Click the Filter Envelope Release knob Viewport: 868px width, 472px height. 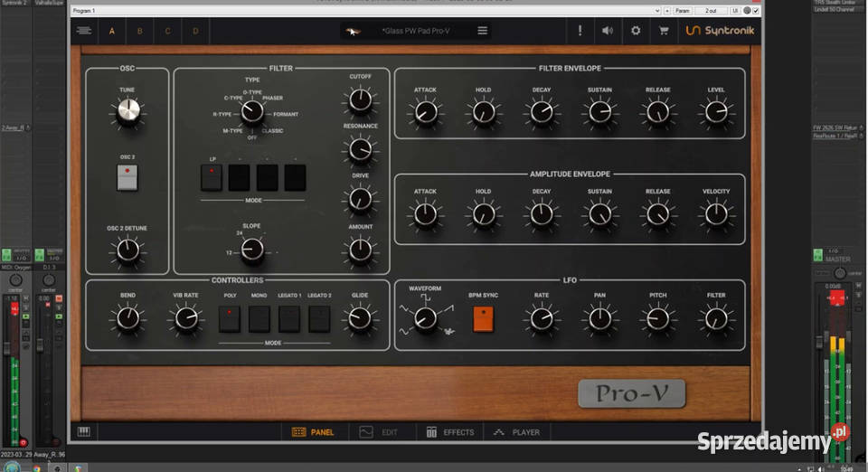coord(658,112)
